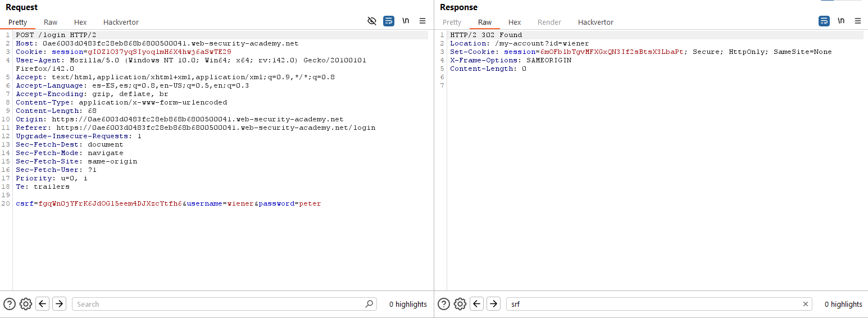The height and width of the screenshot is (318, 868).
Task: Go to previous match in Request search
Action: (43, 304)
